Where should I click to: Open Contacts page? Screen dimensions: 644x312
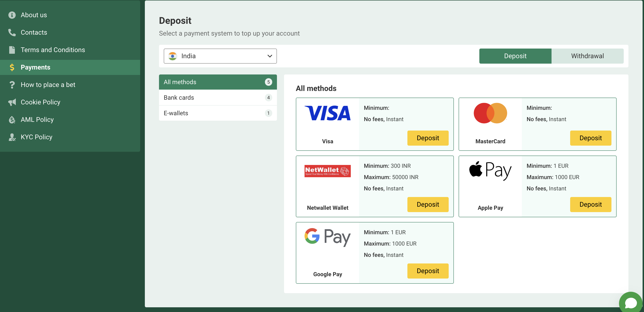(x=70, y=33)
